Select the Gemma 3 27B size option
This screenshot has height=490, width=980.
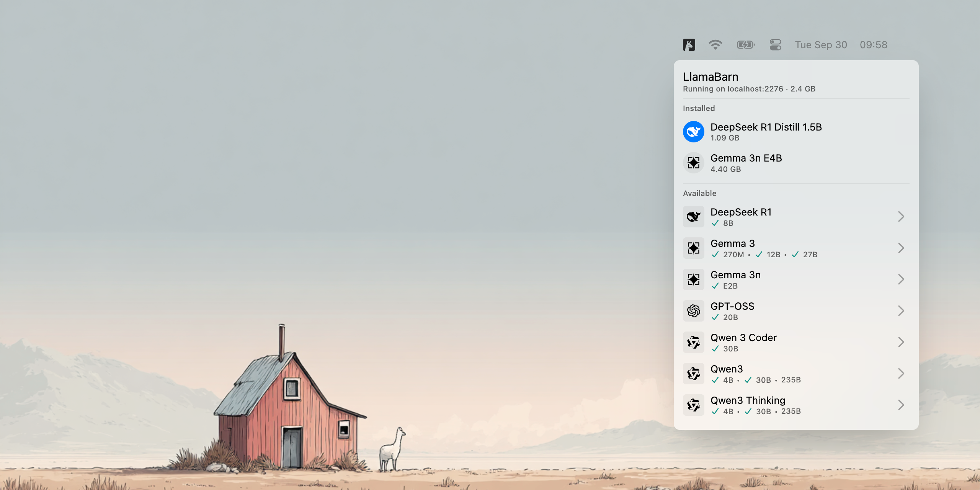pos(809,255)
